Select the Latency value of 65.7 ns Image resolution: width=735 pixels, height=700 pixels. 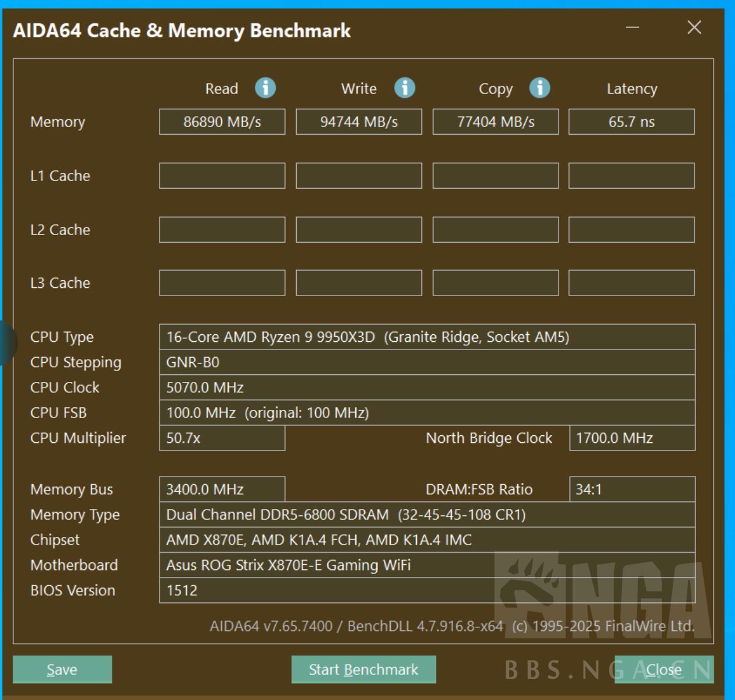coord(632,121)
